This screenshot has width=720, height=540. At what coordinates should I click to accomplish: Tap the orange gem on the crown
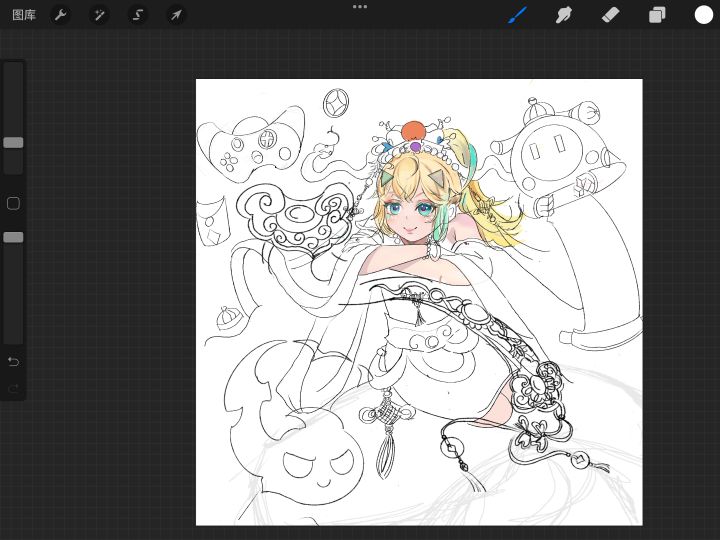tap(413, 130)
